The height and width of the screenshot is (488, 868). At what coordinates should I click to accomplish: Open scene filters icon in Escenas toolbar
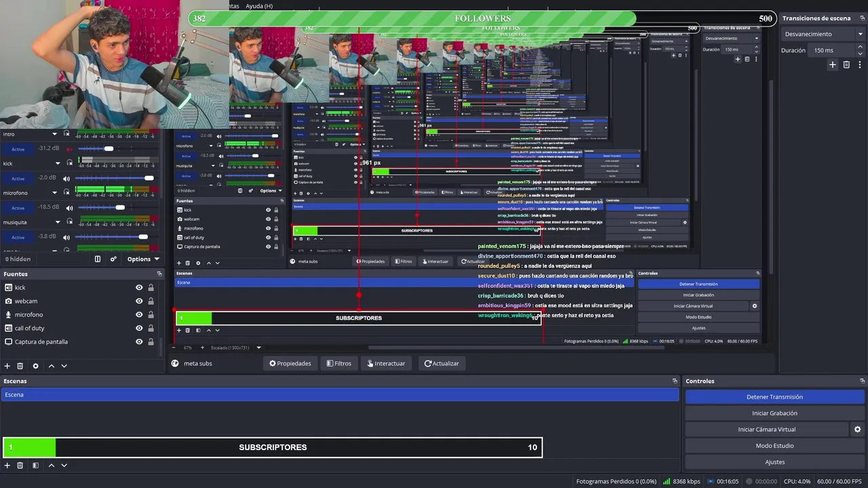tap(36, 466)
